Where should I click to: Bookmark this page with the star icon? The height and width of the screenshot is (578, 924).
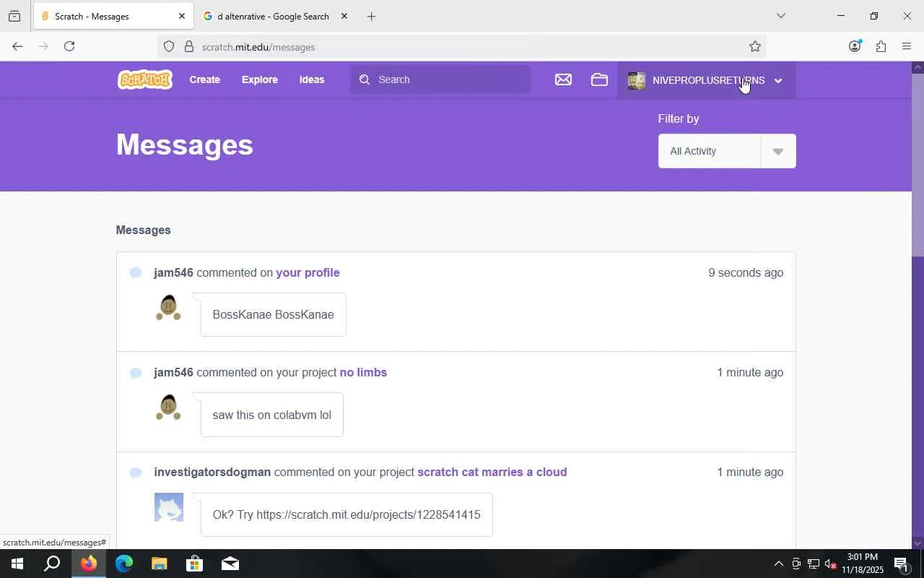pyautogui.click(x=755, y=46)
